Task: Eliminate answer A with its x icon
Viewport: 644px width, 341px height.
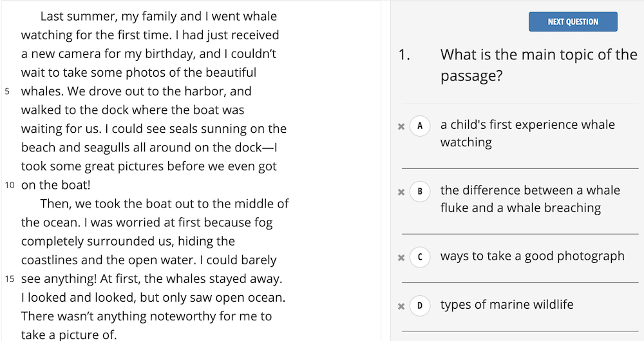Action: pyautogui.click(x=401, y=126)
